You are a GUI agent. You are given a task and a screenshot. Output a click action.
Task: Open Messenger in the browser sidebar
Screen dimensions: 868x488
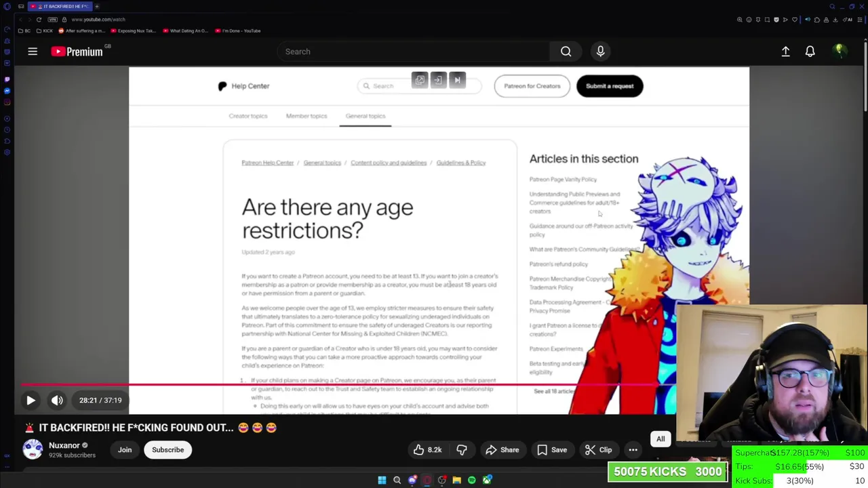point(7,91)
